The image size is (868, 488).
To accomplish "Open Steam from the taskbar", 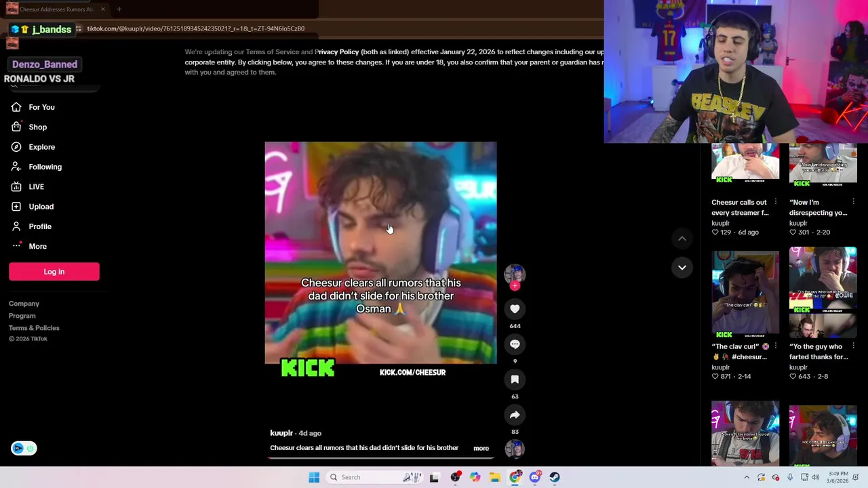I will [555, 477].
